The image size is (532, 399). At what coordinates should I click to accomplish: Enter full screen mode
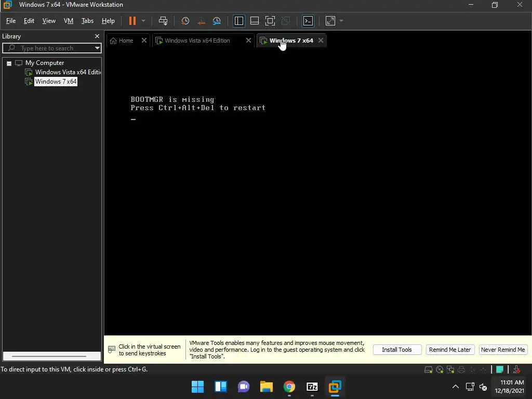coord(270,21)
